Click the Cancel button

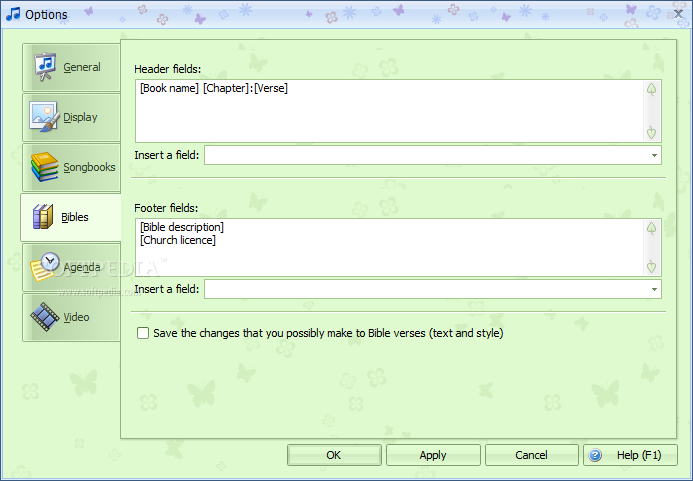pyautogui.click(x=532, y=455)
